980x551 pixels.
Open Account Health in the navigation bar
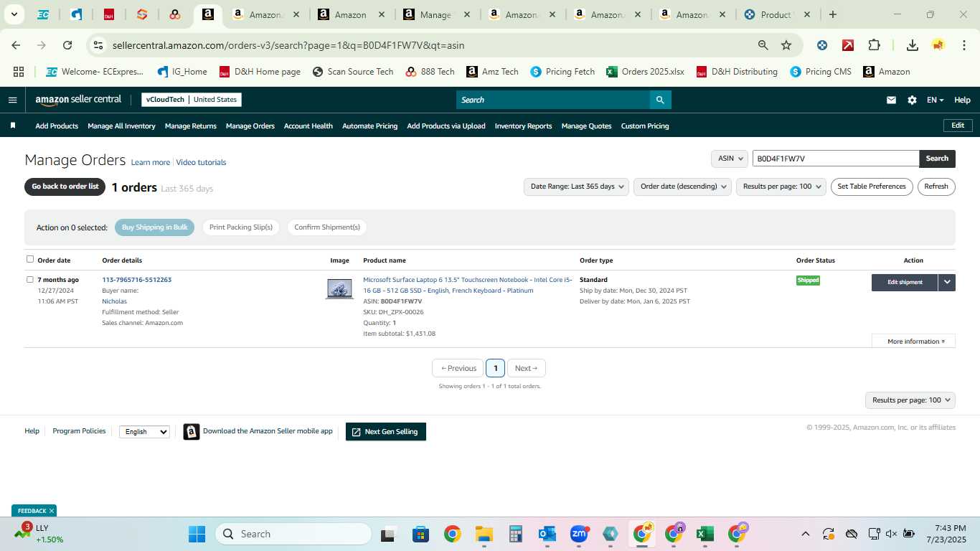[x=308, y=126]
